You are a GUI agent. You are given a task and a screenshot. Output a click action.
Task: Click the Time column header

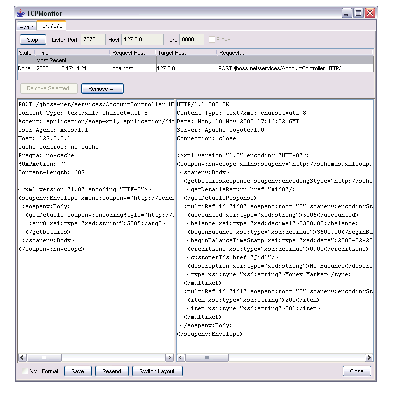tap(72, 53)
